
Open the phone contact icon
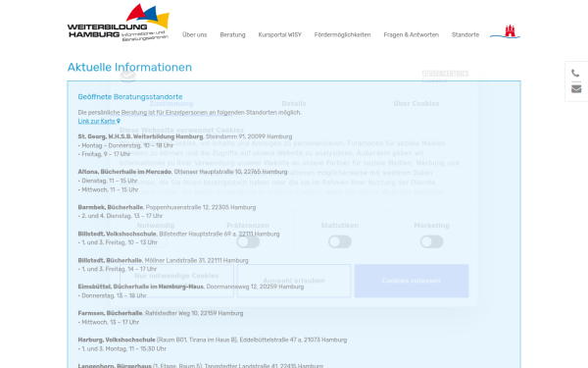(x=575, y=73)
